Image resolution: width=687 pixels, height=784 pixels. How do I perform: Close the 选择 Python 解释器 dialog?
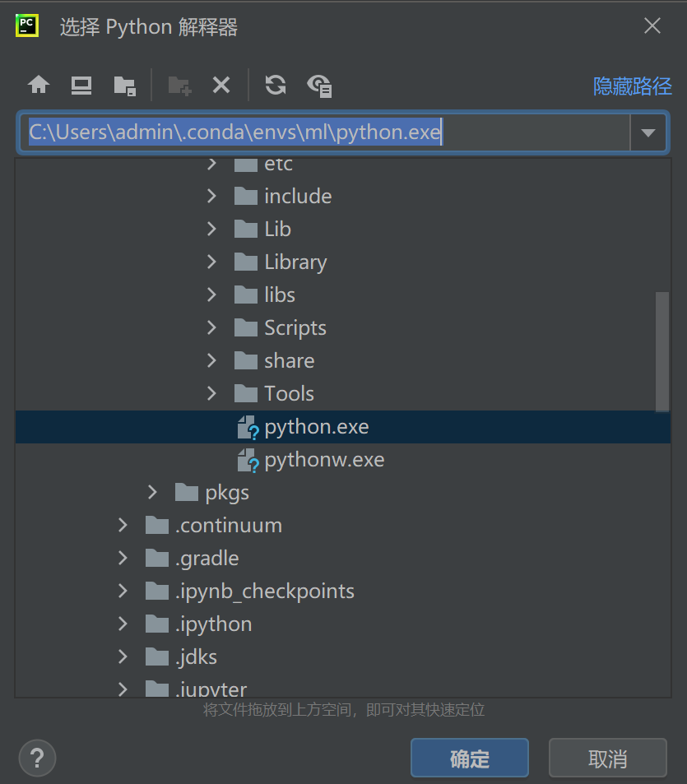[x=652, y=26]
